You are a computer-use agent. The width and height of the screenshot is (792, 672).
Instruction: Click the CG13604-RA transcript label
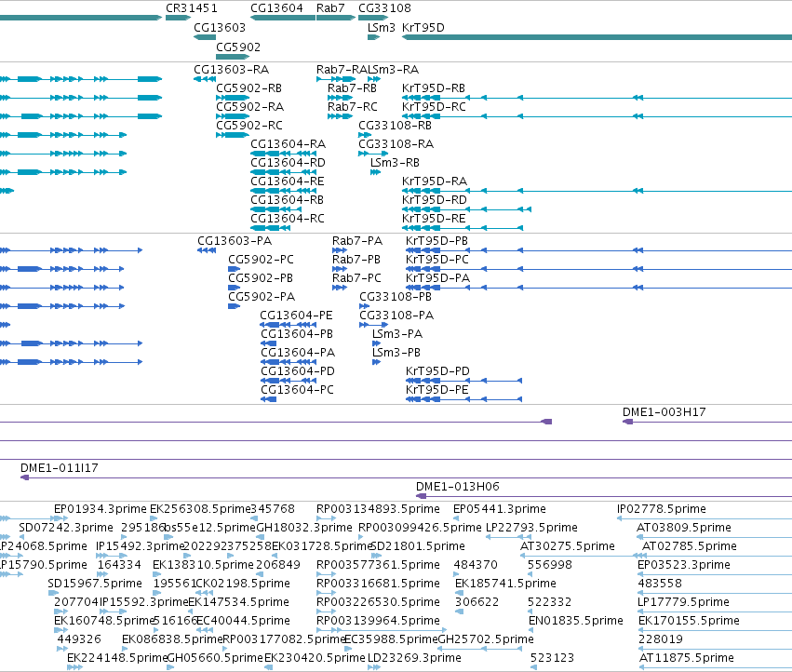(x=288, y=144)
